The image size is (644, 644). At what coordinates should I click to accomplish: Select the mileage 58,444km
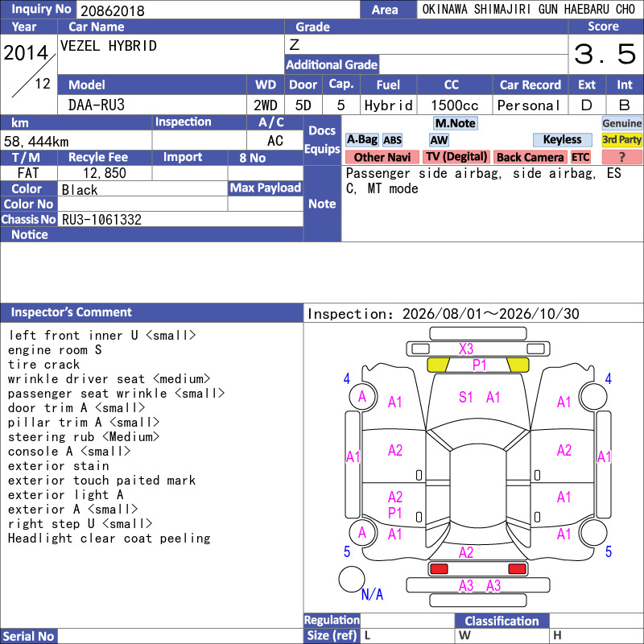pyautogui.click(x=36, y=142)
